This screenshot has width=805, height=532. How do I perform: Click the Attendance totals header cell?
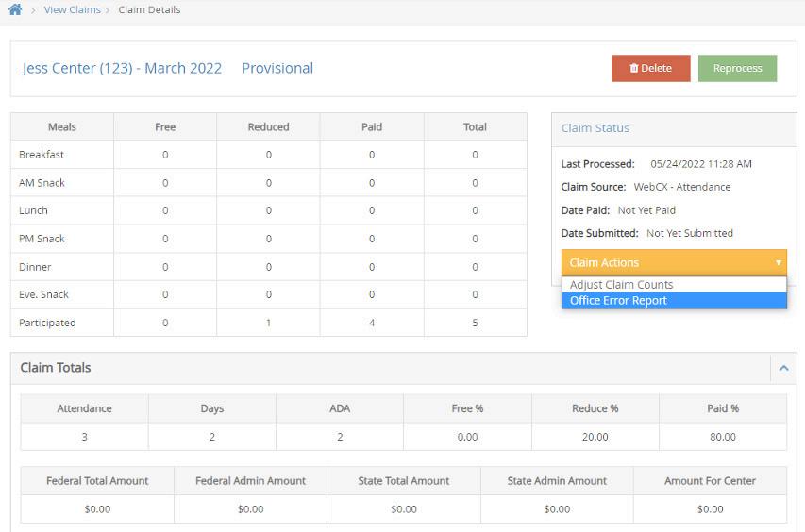pos(84,408)
